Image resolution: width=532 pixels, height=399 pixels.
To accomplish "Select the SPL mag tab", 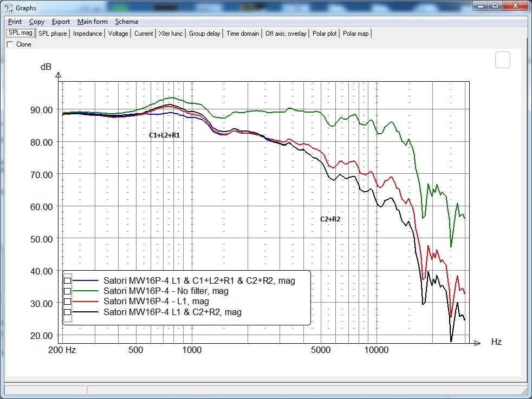I will pyautogui.click(x=21, y=33).
